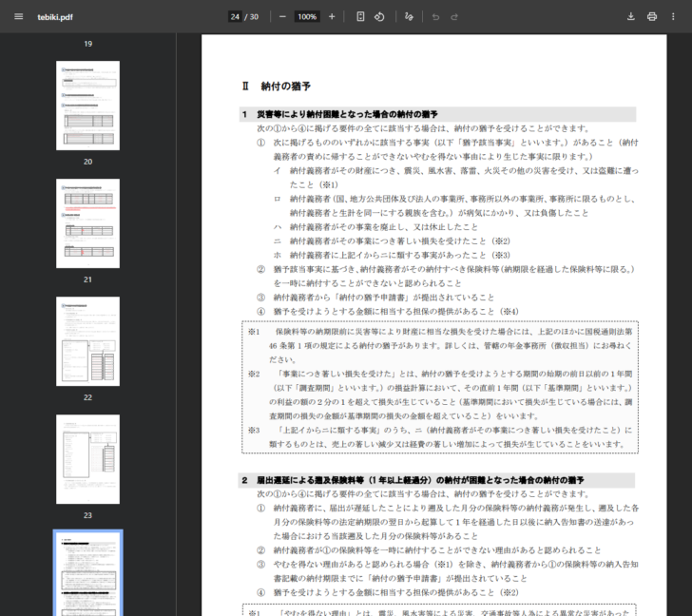The width and height of the screenshot is (692, 616).
Task: Click the footnote '※3 「上記イからニに類する事実」のうち'
Action: click(x=440, y=437)
